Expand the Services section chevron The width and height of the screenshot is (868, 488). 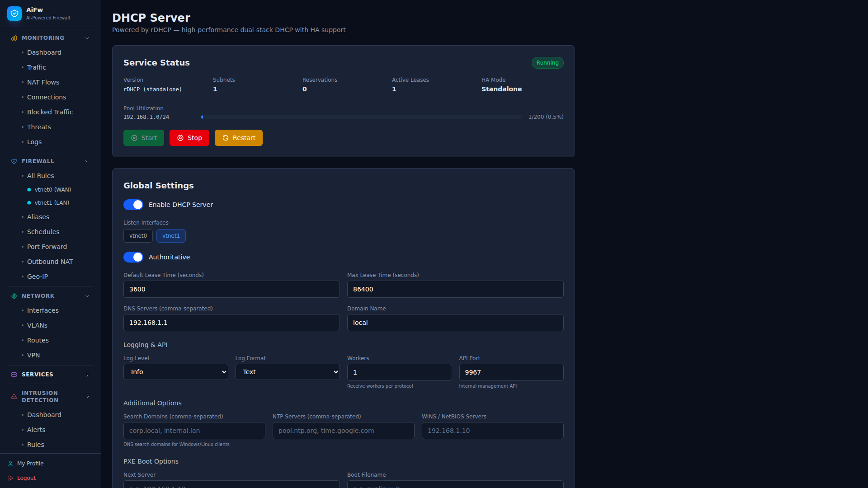tap(87, 375)
